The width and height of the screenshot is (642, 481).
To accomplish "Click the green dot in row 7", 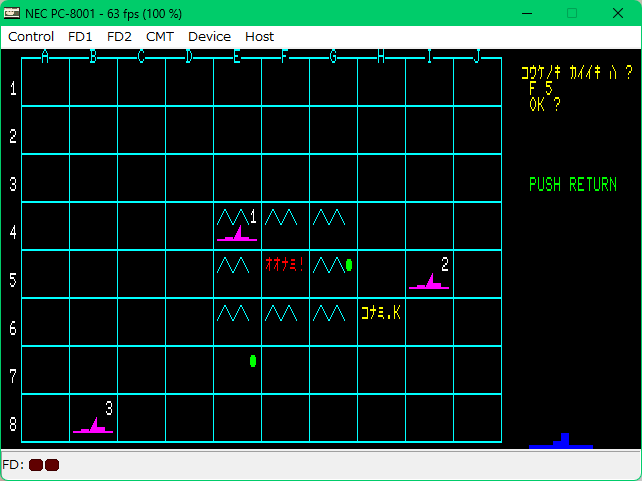I will [253, 361].
